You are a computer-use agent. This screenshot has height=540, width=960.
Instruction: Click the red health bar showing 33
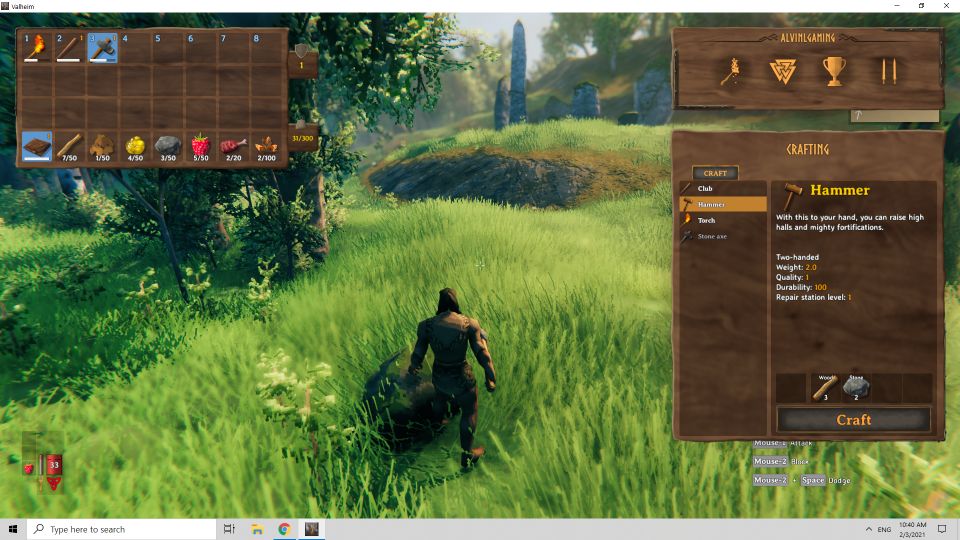click(x=54, y=465)
